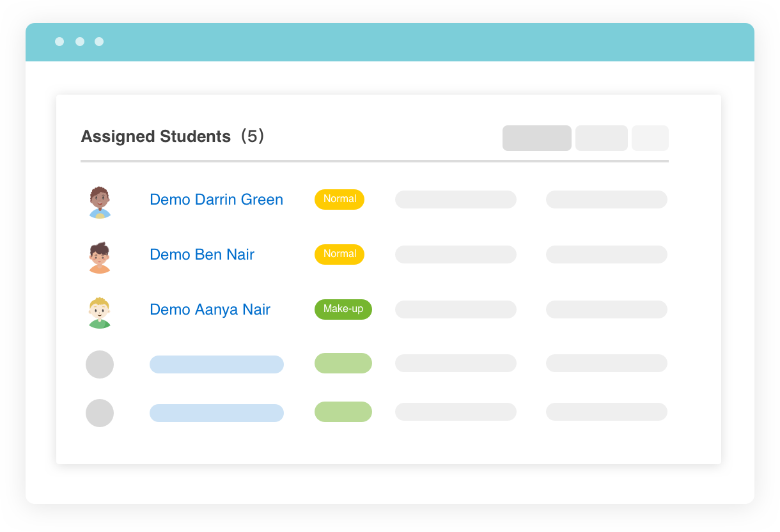780x532 pixels.
Task: Open Demo Aanya Nair student link
Action: [210, 309]
